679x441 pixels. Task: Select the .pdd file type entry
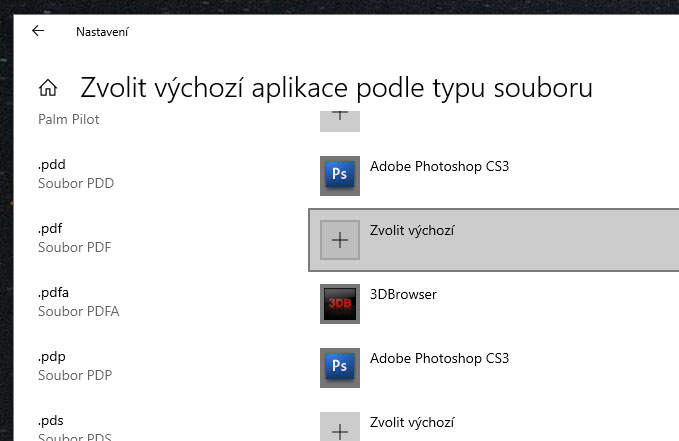(76, 174)
